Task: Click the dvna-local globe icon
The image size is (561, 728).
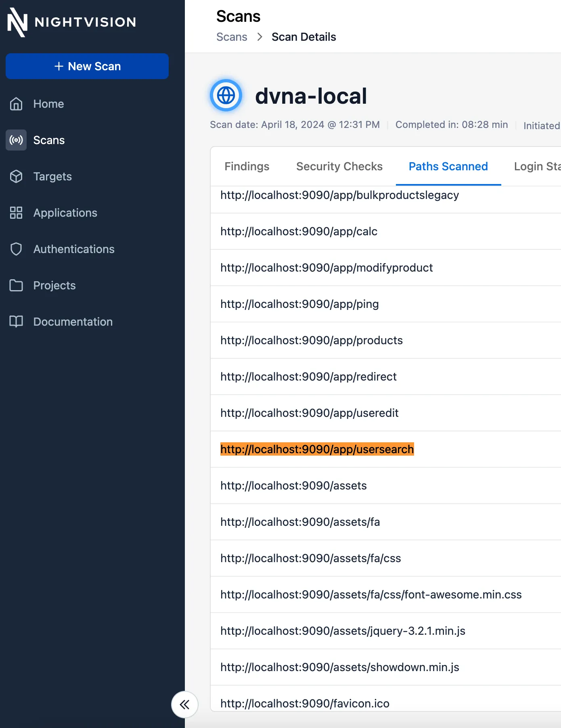Action: click(226, 96)
